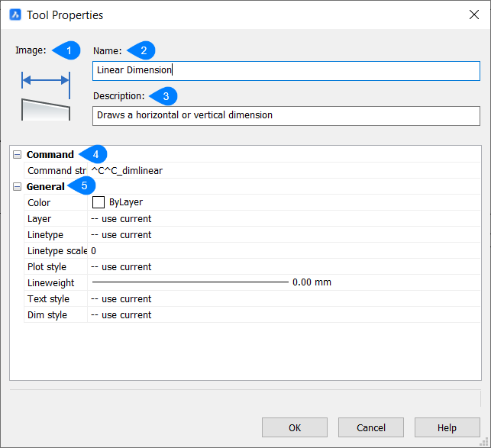This screenshot has height=448, width=491.
Task: Close the Tool Properties dialog
Action: (473, 15)
